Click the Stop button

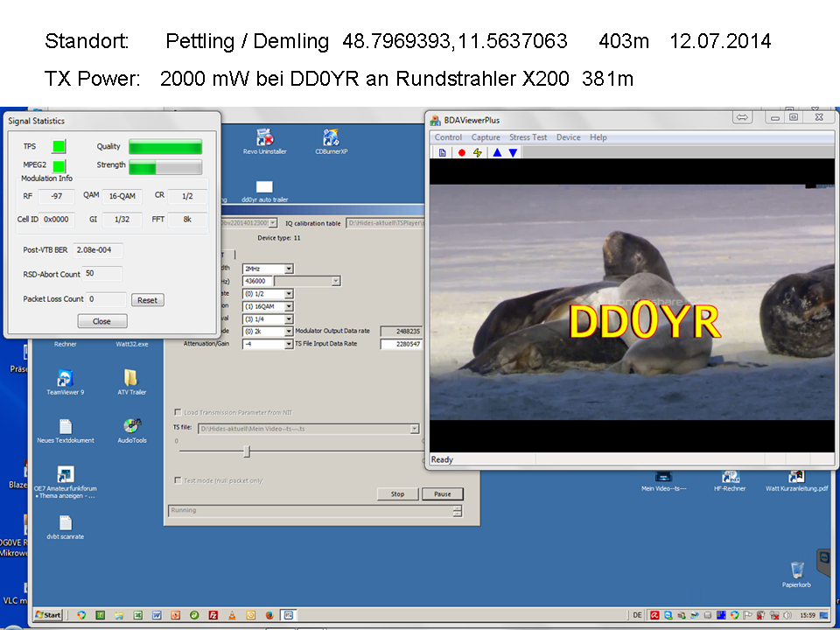coord(397,493)
